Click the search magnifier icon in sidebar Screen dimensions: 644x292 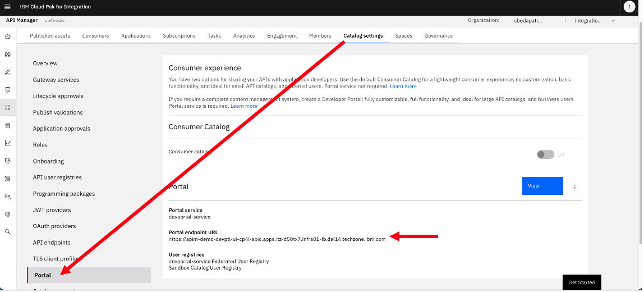click(x=7, y=232)
